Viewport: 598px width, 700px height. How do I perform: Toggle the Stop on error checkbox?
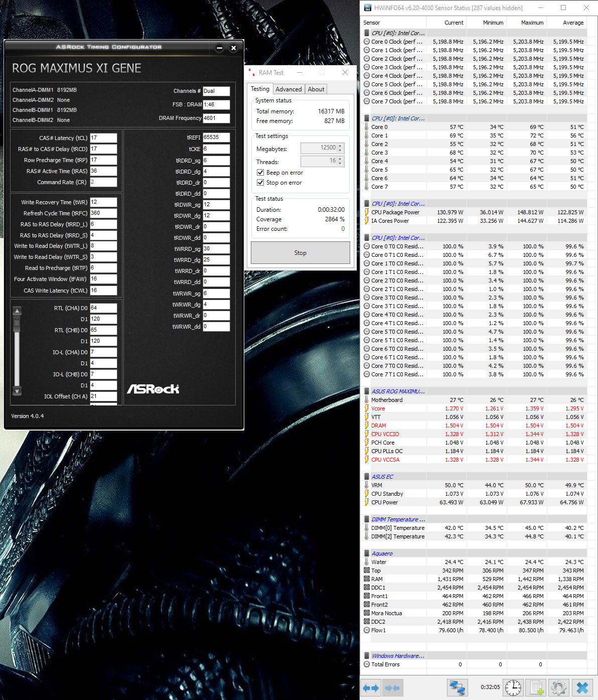click(260, 183)
